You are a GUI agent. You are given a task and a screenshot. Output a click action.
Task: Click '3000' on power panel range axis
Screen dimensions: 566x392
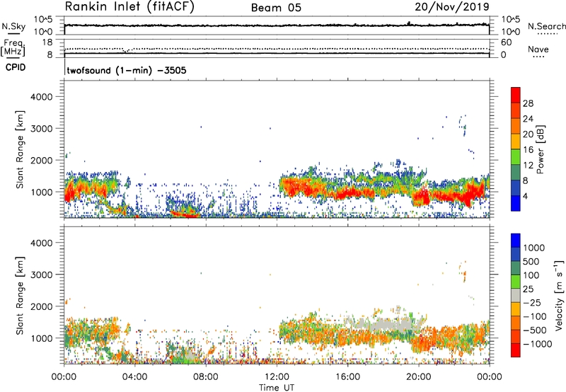pyautogui.click(x=41, y=129)
